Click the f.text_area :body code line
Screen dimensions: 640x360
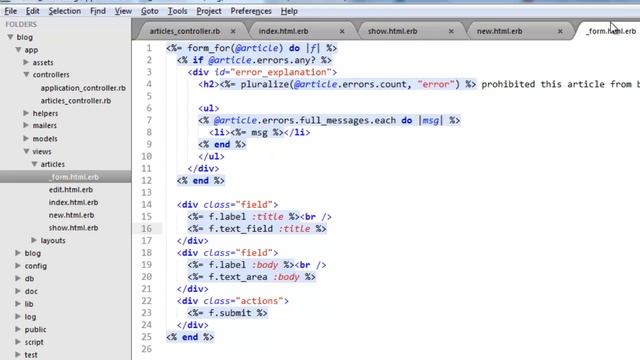pyautogui.click(x=251, y=277)
